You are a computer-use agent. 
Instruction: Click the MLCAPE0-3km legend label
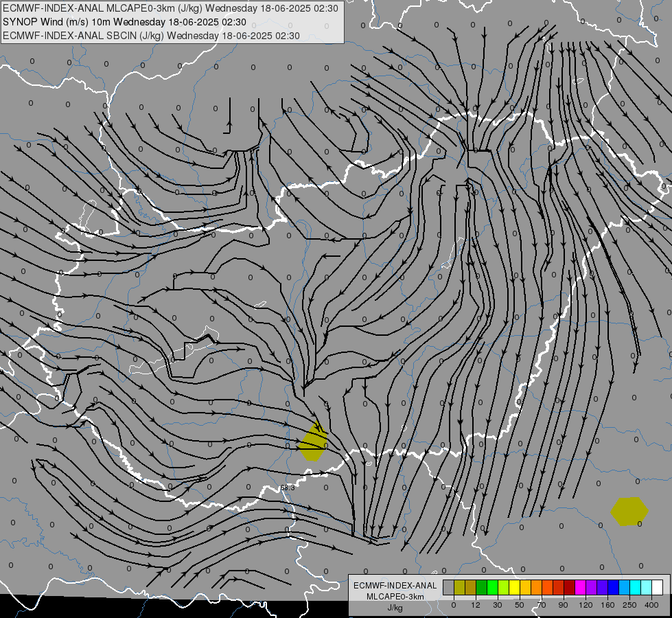tap(395, 597)
